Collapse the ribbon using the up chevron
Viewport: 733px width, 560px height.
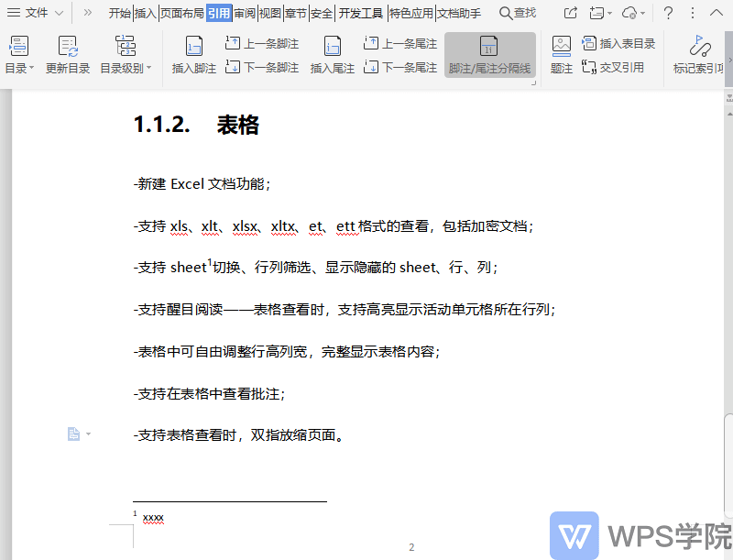point(717,13)
